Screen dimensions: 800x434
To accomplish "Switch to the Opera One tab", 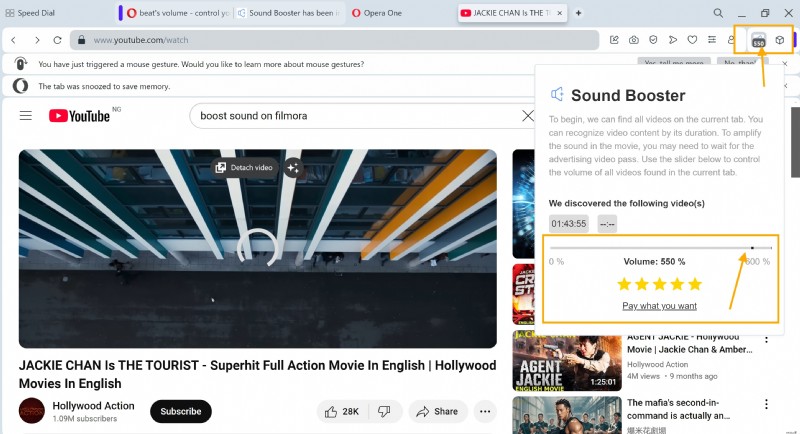I will [x=377, y=13].
